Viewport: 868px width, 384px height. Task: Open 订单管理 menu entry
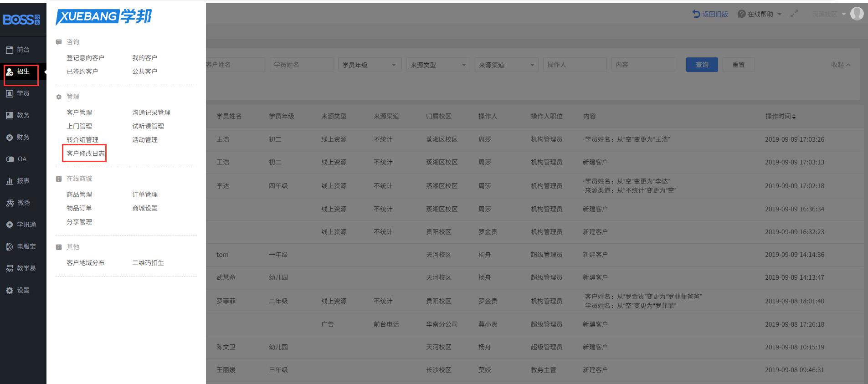pos(145,195)
